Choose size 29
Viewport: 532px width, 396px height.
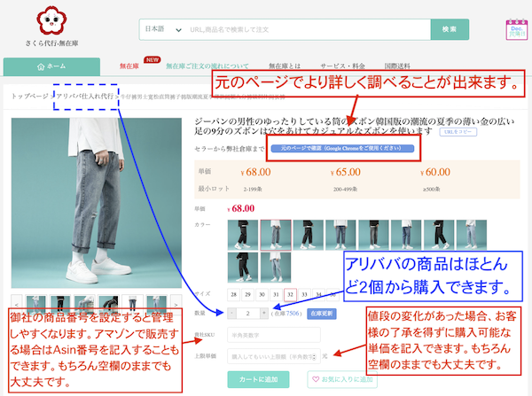click(x=247, y=295)
